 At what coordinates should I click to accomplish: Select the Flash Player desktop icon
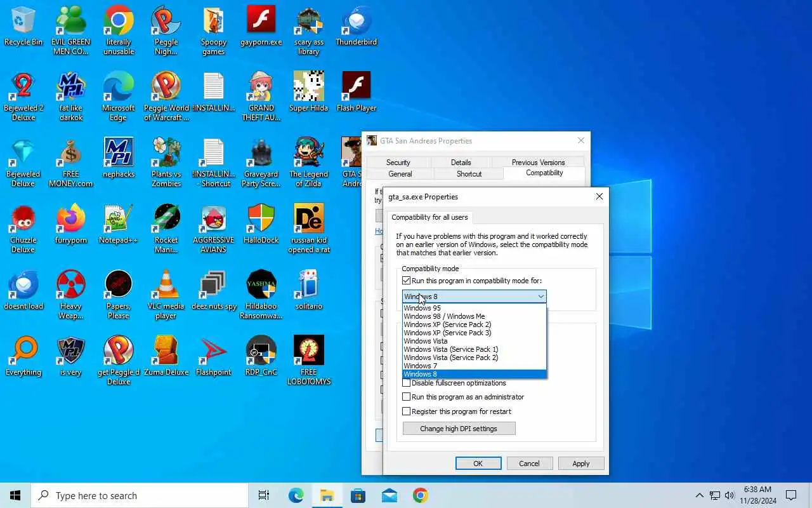(x=357, y=92)
